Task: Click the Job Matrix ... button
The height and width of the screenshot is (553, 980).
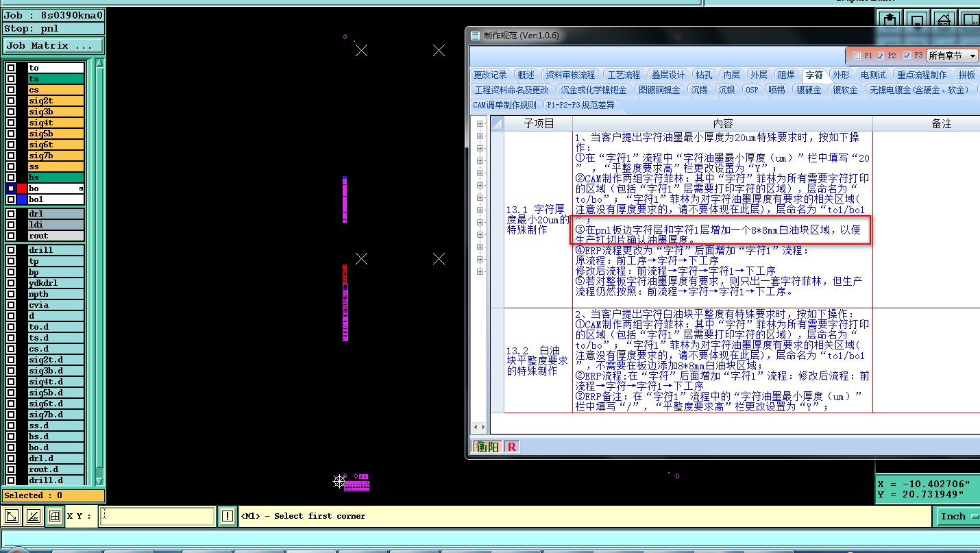Action: coord(53,46)
